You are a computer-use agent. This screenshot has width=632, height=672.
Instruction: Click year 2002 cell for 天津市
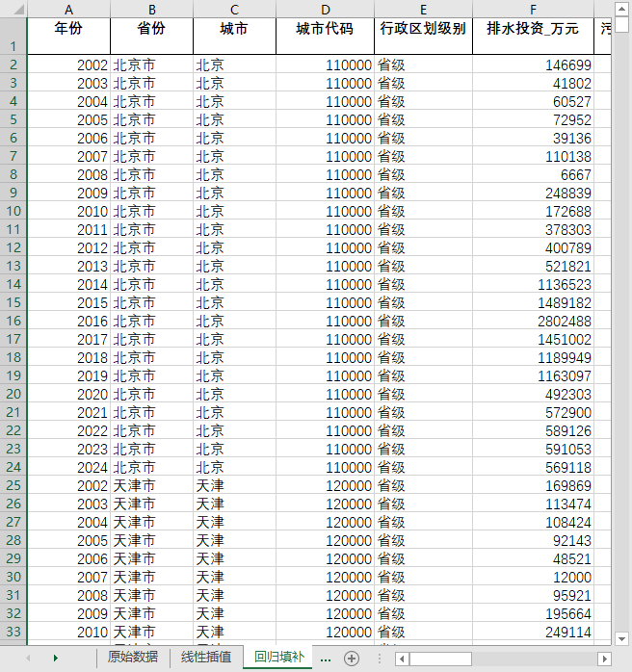coord(68,485)
